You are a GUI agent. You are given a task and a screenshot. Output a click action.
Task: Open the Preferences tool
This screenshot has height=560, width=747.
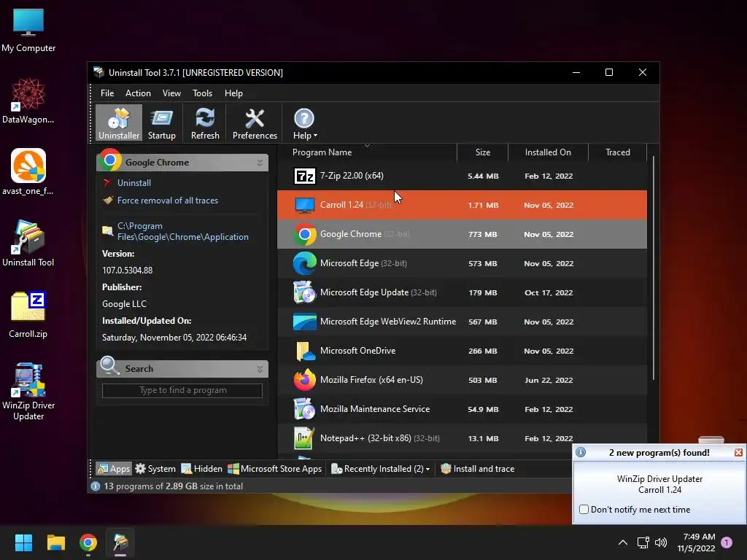255,122
